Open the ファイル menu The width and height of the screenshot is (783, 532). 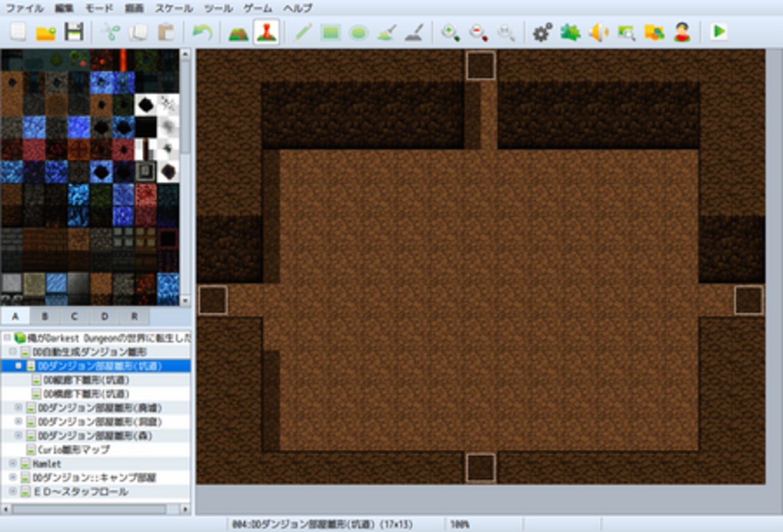[25, 8]
